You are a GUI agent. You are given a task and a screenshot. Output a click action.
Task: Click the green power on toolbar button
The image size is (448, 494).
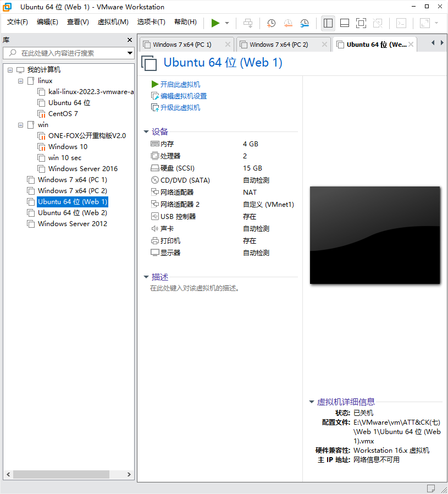(x=215, y=23)
